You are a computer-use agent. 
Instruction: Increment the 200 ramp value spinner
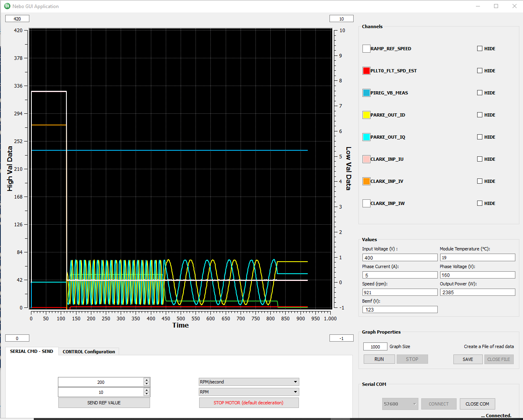[146, 380]
